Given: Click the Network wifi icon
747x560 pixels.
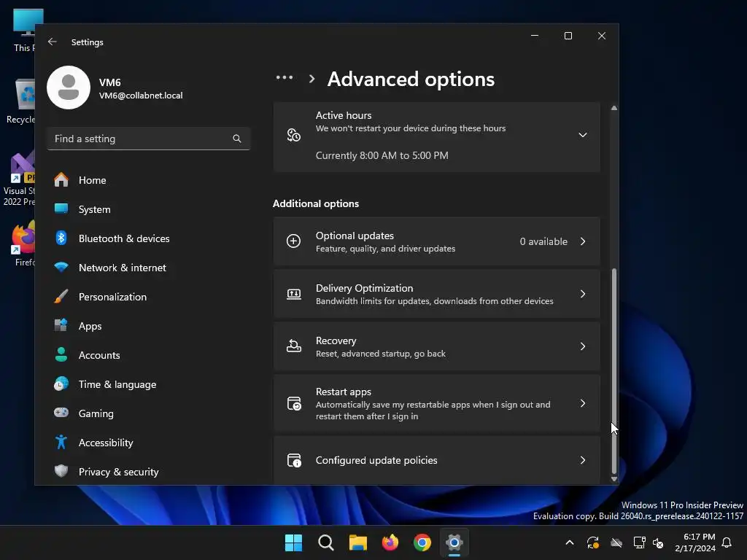Looking at the screenshot, I should click(x=61, y=267).
